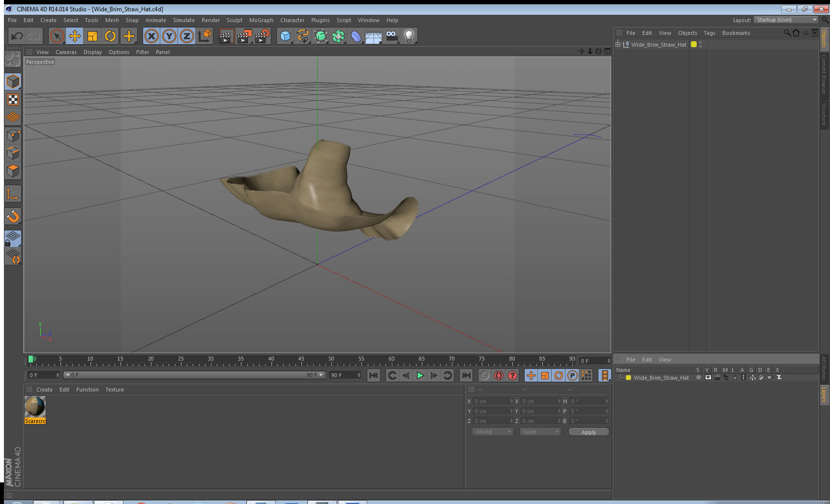Toggle the Z axis lock
830x504 pixels.
click(x=187, y=36)
